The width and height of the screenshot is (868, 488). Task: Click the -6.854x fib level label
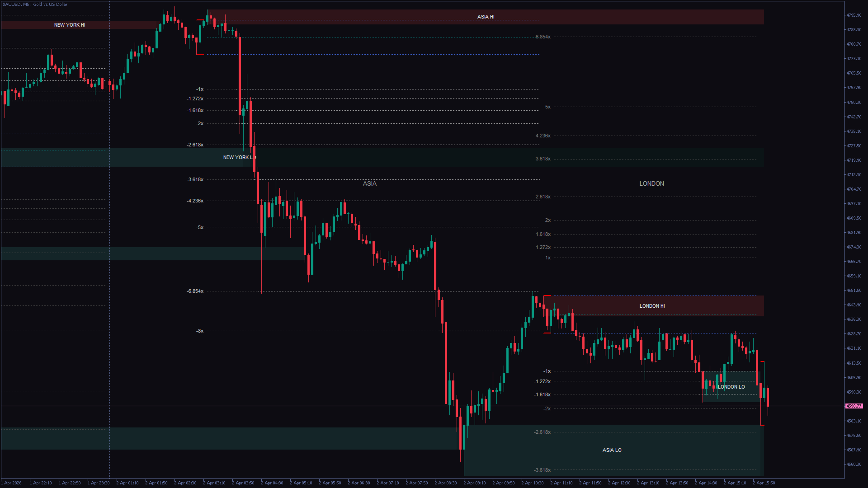[x=195, y=291]
